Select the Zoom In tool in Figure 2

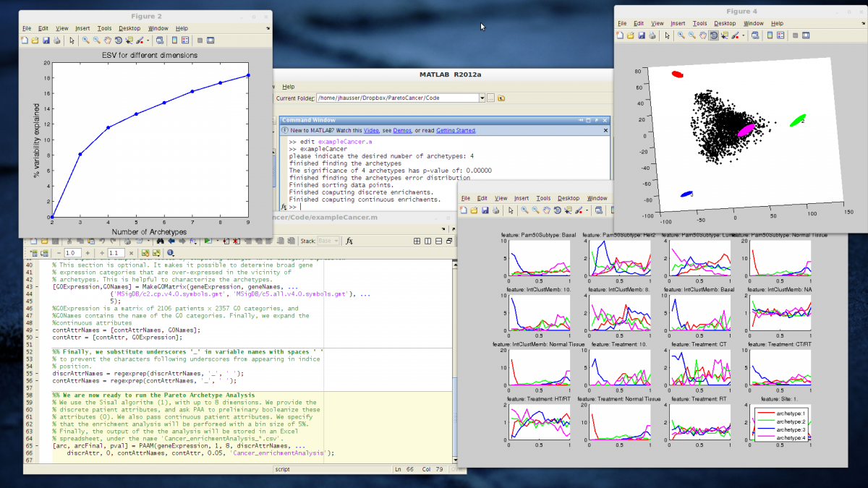click(85, 40)
